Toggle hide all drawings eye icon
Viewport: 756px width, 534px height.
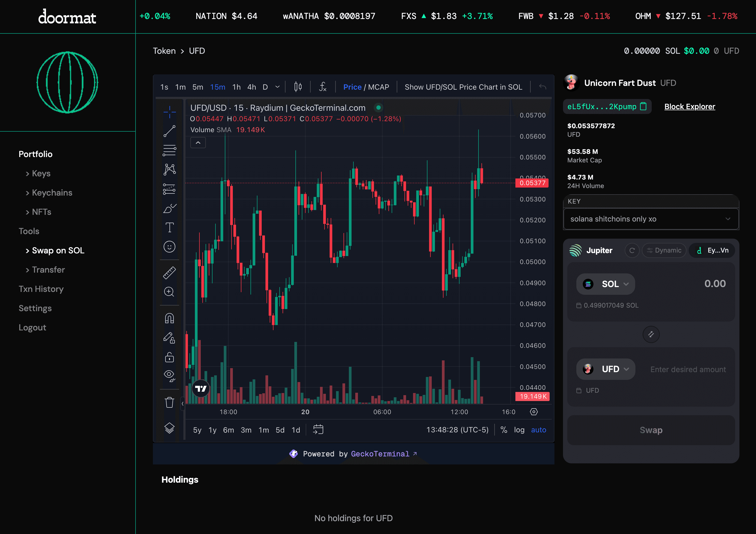(x=169, y=376)
